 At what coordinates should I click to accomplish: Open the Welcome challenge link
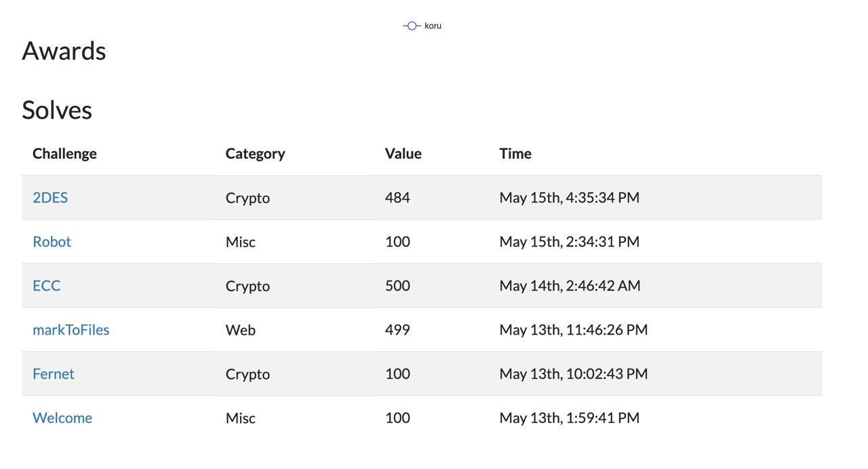tap(62, 418)
